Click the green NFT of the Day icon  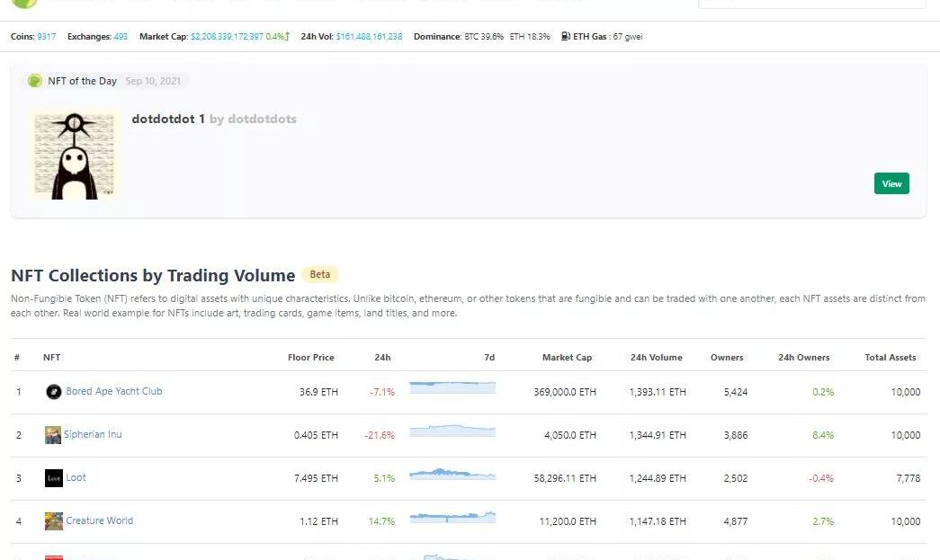pos(35,81)
